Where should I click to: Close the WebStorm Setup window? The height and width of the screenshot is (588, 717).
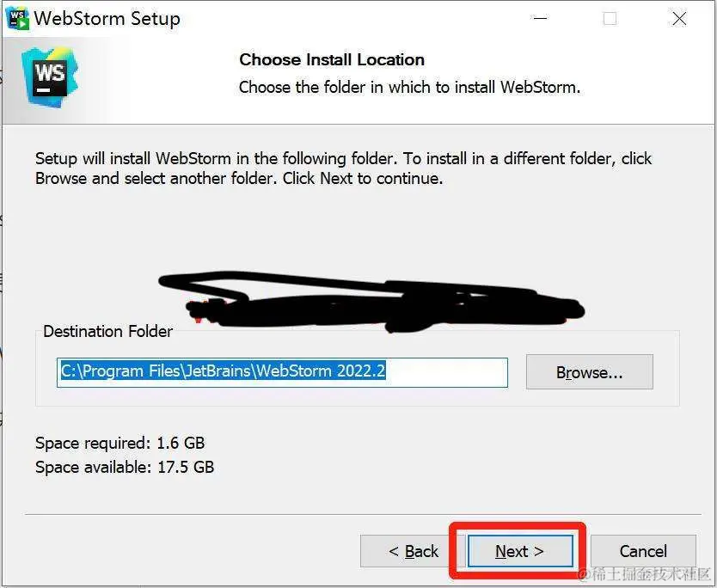[679, 19]
